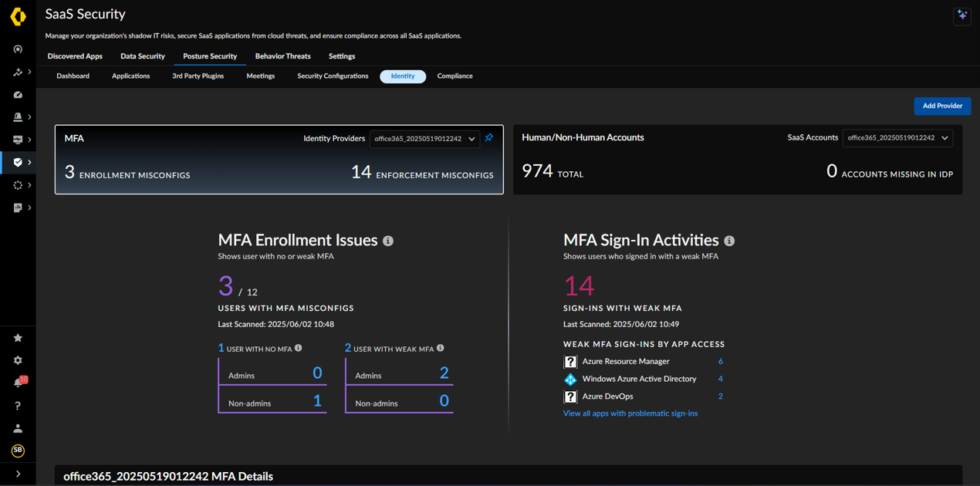Open the user profile icon in sidebar
This screenshot has height=486, width=980.
pyautogui.click(x=18, y=428)
